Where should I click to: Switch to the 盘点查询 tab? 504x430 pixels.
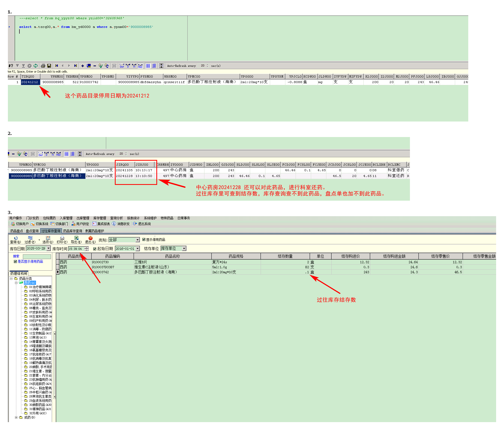coord(32,231)
